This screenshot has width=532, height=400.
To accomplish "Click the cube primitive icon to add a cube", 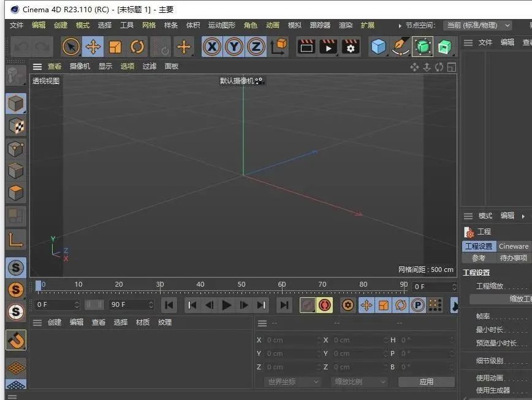I will [x=378, y=47].
